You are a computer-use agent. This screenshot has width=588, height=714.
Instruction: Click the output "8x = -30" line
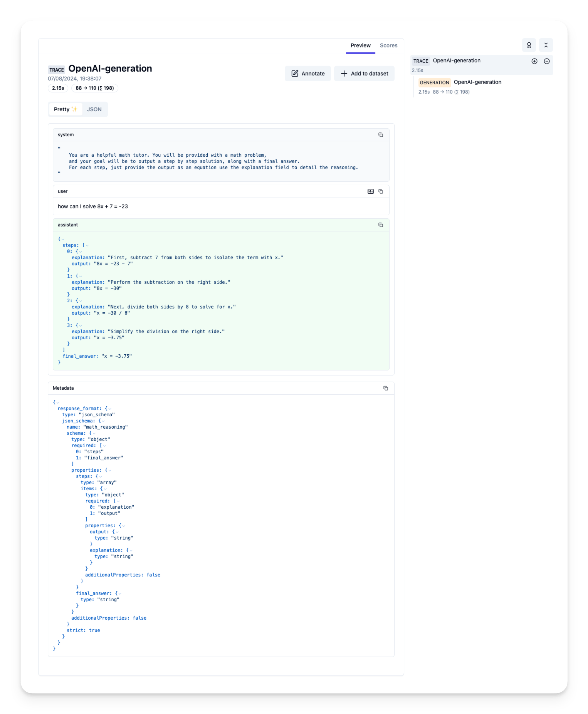pyautogui.click(x=97, y=288)
